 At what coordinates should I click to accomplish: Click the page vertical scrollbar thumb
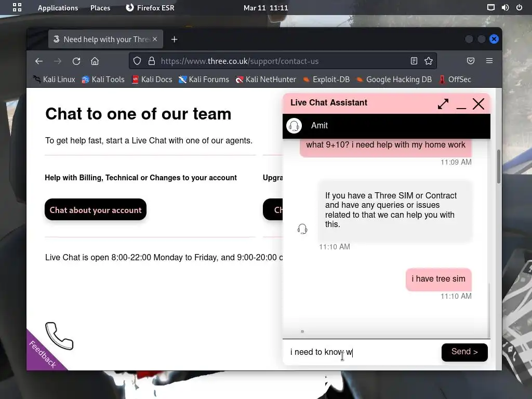[499, 166]
